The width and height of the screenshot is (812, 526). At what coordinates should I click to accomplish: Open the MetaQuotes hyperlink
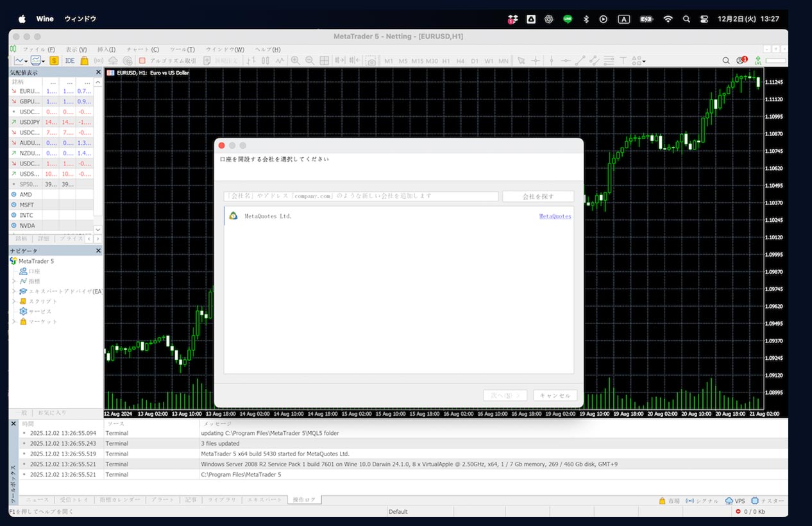click(555, 216)
